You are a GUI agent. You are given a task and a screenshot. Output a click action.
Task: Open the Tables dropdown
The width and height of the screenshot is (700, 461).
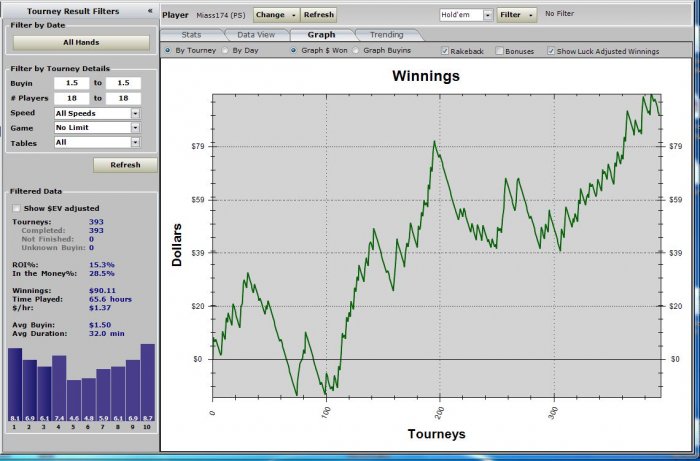(x=135, y=143)
